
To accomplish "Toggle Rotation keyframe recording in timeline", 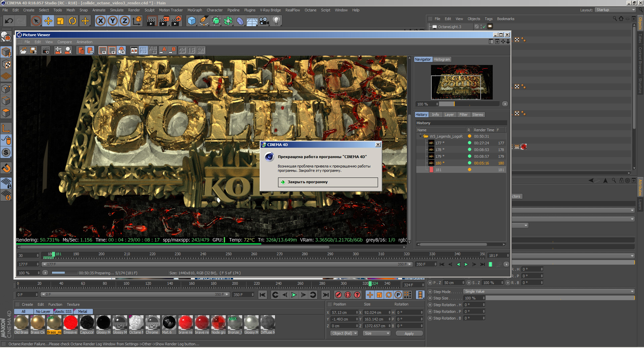I will 388,295.
